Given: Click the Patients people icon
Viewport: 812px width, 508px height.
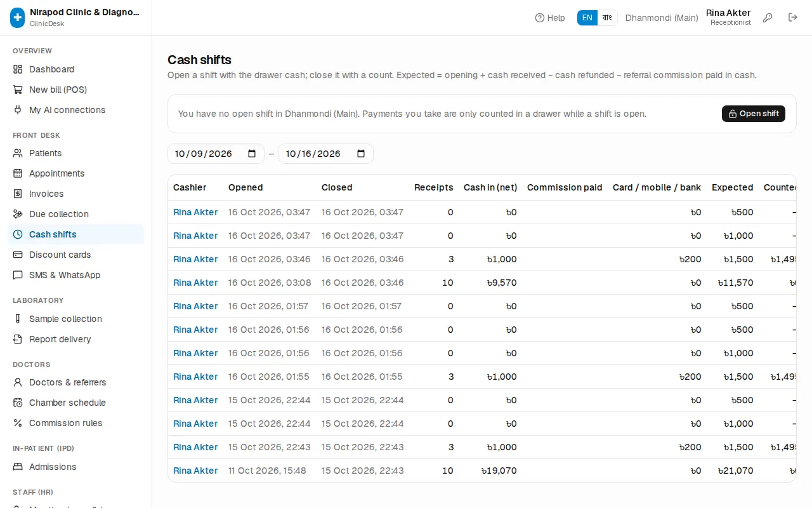Looking at the screenshot, I should pyautogui.click(x=18, y=153).
